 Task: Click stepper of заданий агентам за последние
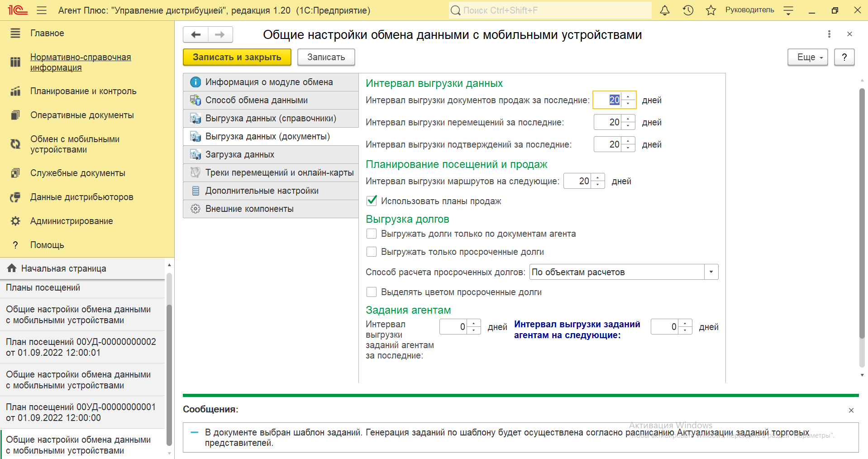pyautogui.click(x=474, y=327)
